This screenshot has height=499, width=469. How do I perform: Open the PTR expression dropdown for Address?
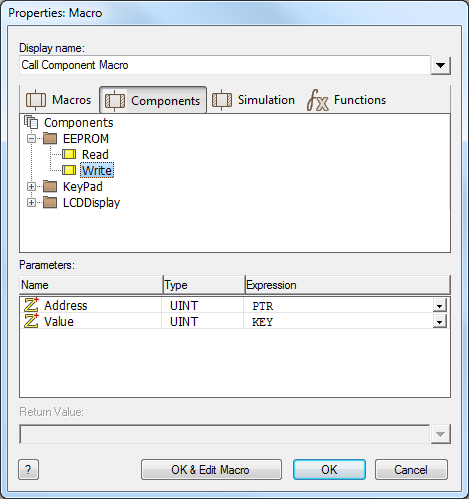coord(440,306)
